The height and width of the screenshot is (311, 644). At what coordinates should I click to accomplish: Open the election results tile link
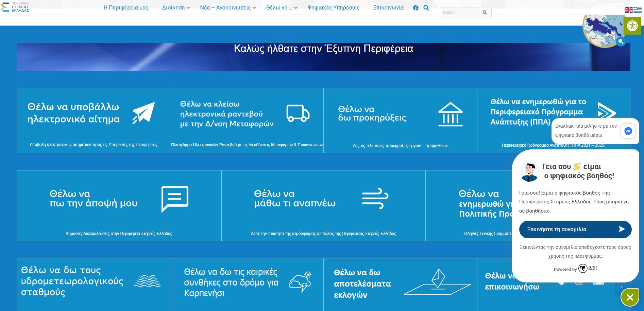[x=362, y=283]
